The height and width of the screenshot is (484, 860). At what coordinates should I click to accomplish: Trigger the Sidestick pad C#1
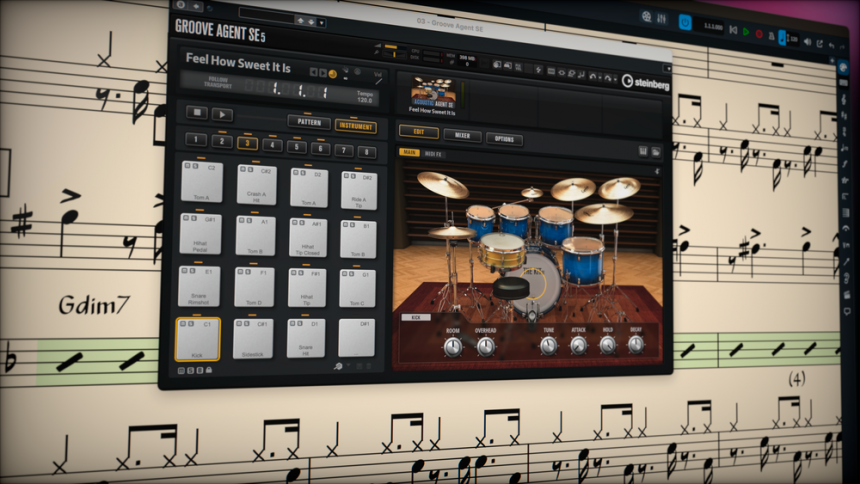[253, 339]
